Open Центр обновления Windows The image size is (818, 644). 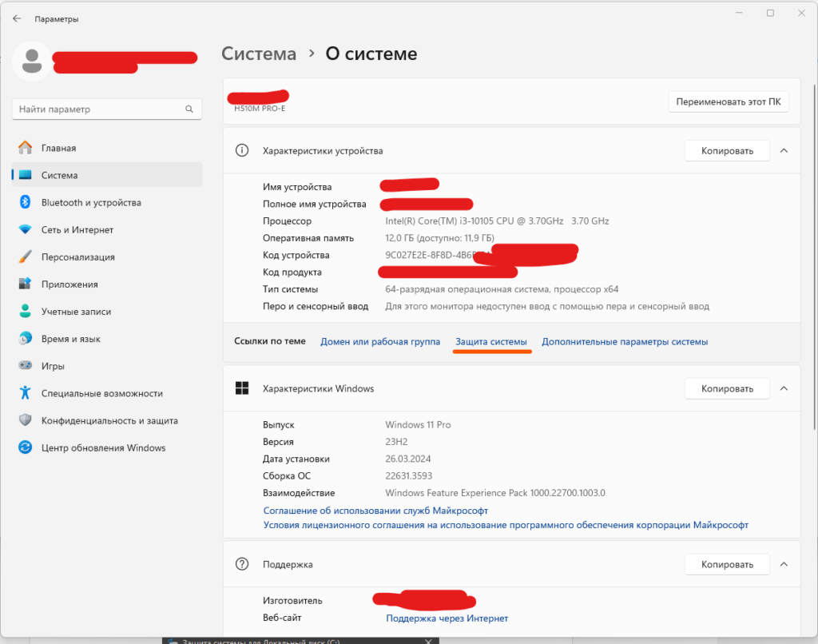pyautogui.click(x=107, y=447)
